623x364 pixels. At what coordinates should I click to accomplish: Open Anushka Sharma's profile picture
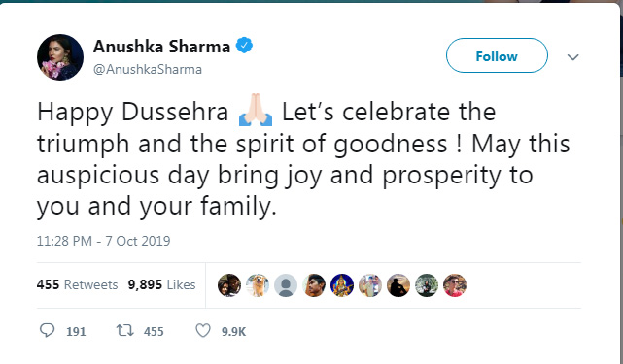point(60,57)
